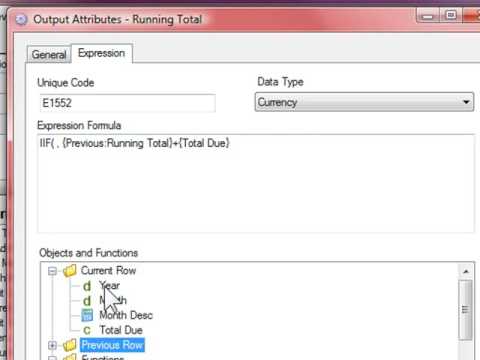Expand the Previous Row tree node
This screenshot has height=360, width=480.
[52, 345]
